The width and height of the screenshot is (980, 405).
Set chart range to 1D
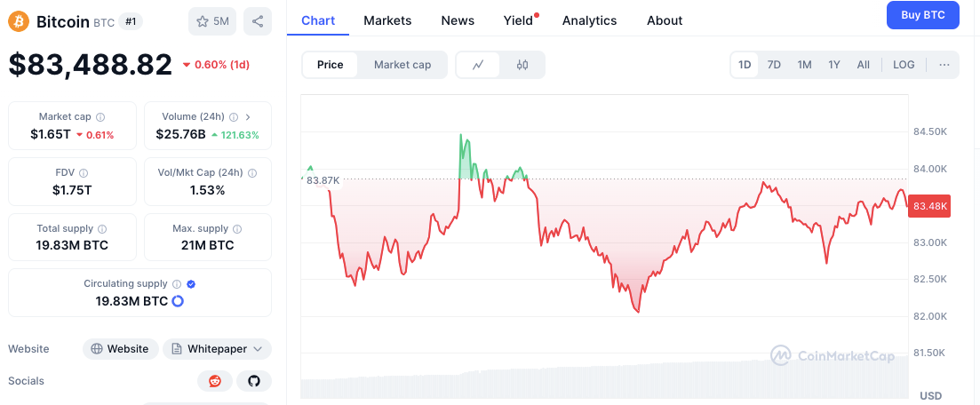click(x=745, y=65)
